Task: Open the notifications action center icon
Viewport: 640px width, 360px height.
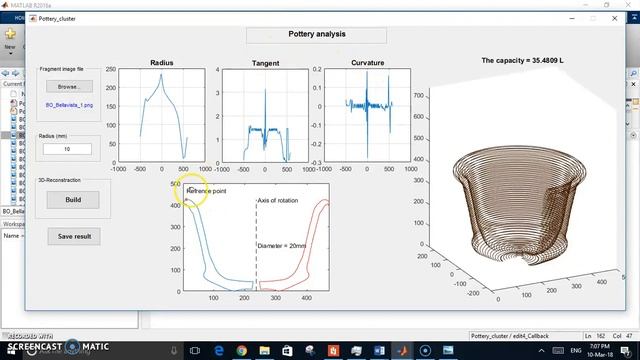Action: [625, 351]
